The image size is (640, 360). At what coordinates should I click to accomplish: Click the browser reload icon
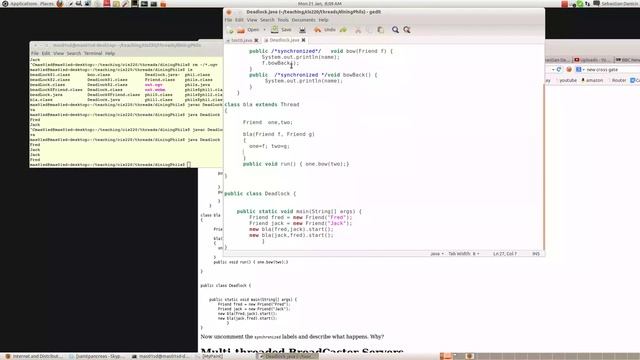pos(559,70)
